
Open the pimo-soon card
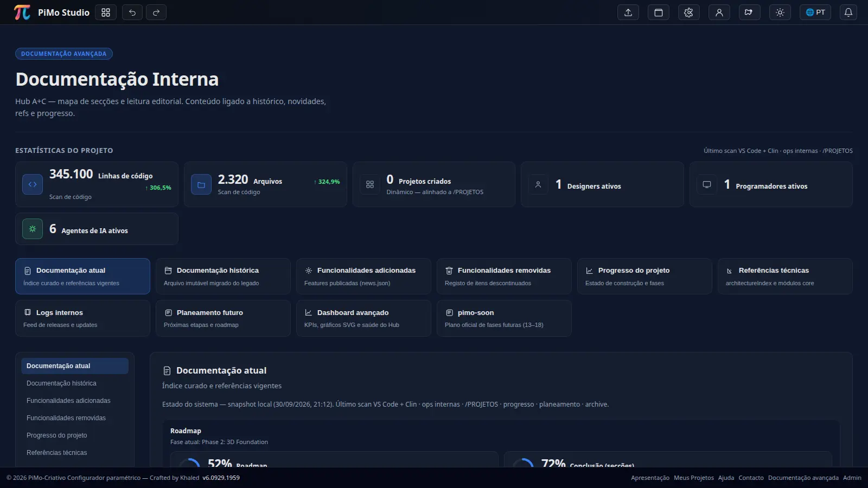(504, 318)
